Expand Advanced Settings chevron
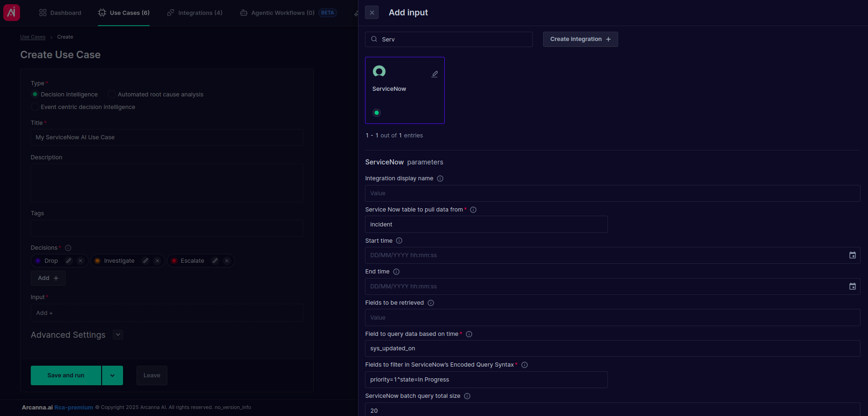 [x=118, y=334]
